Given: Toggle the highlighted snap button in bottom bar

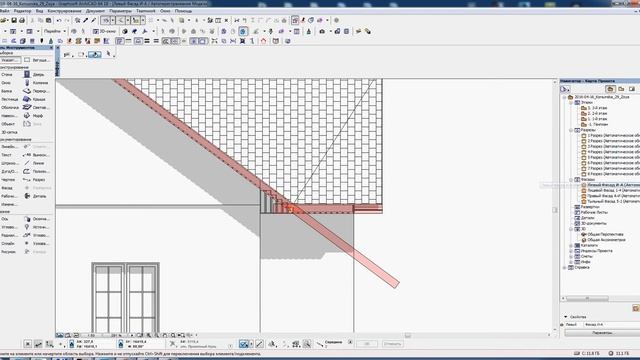Looking at the screenshot, I should coord(244,344).
